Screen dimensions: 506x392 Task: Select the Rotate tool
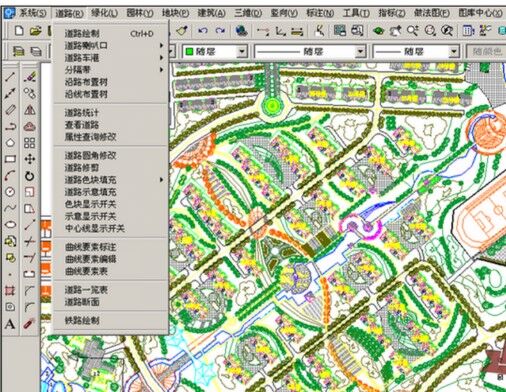click(30, 175)
